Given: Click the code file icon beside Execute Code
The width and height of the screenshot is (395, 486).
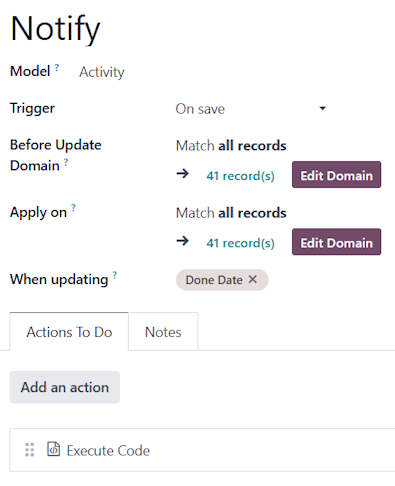Looking at the screenshot, I should 53,449.
